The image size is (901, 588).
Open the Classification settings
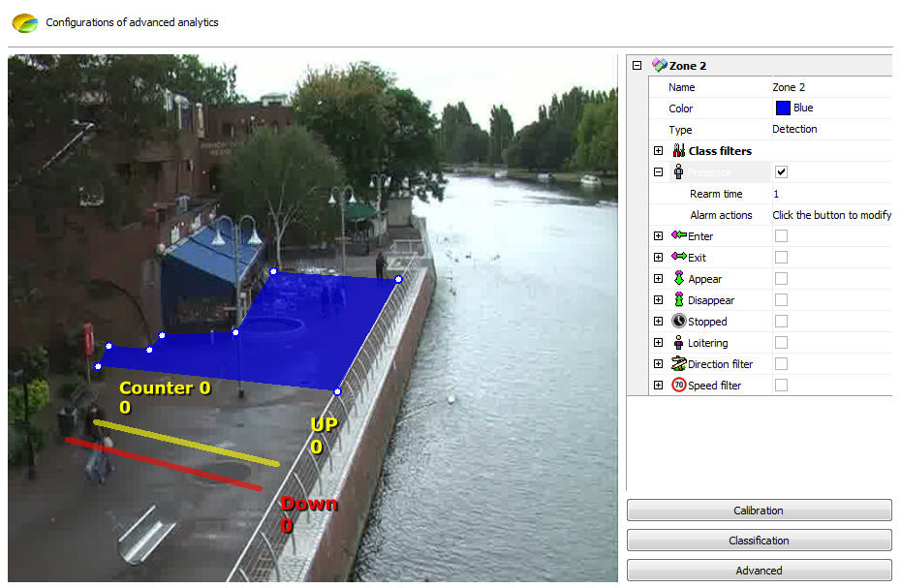click(x=759, y=541)
